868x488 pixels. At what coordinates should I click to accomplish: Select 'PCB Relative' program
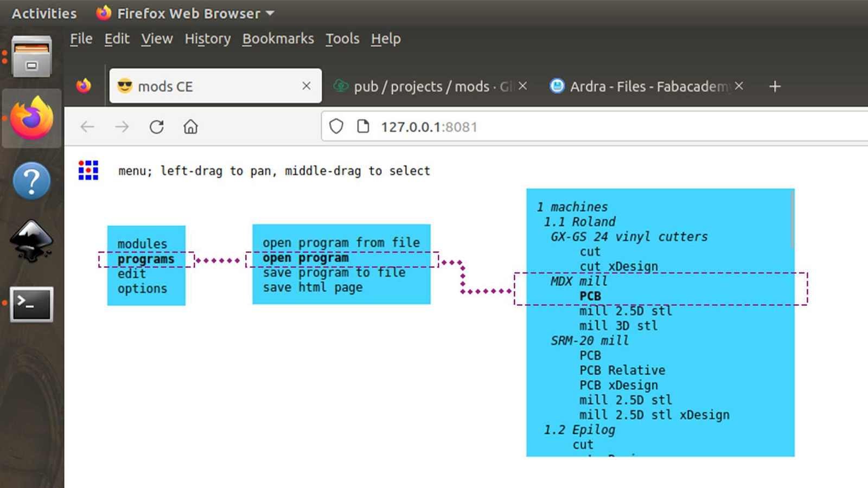[x=622, y=370]
